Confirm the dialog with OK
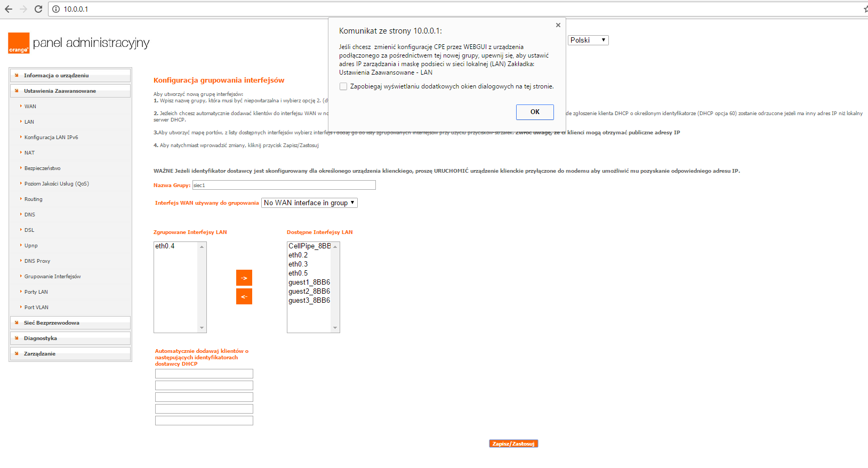 pos(535,112)
